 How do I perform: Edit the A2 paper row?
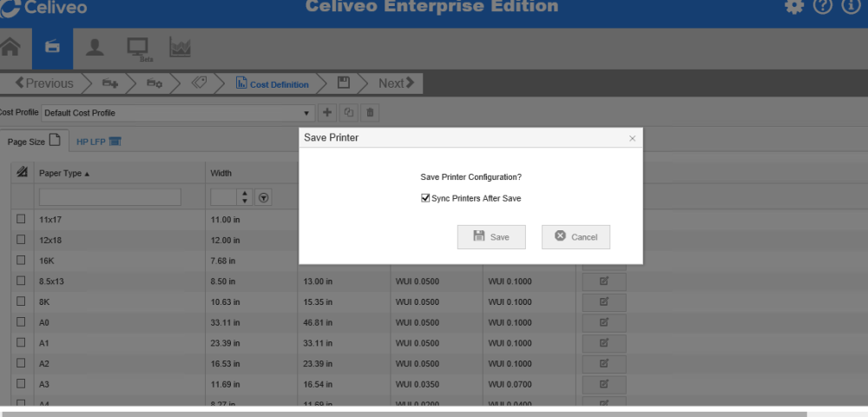pos(604,364)
